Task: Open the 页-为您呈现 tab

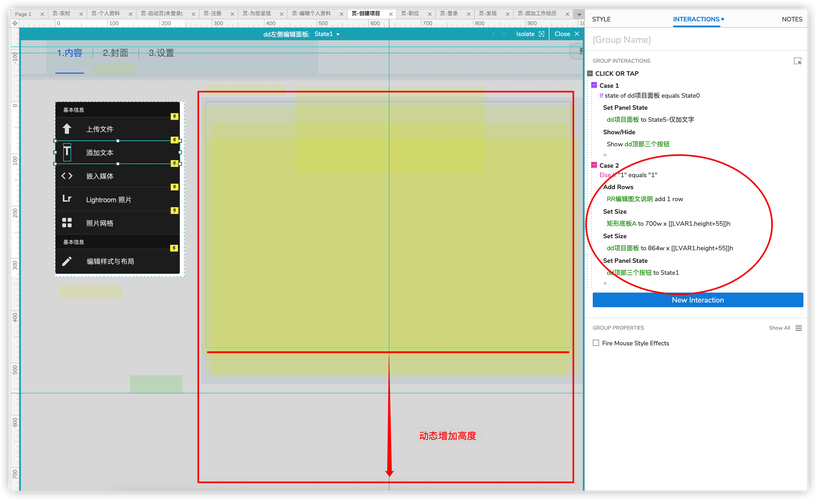Action: (256, 14)
